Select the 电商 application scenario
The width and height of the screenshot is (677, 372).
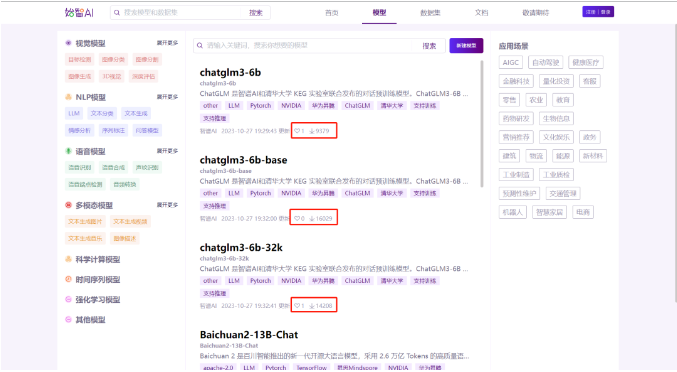583,212
